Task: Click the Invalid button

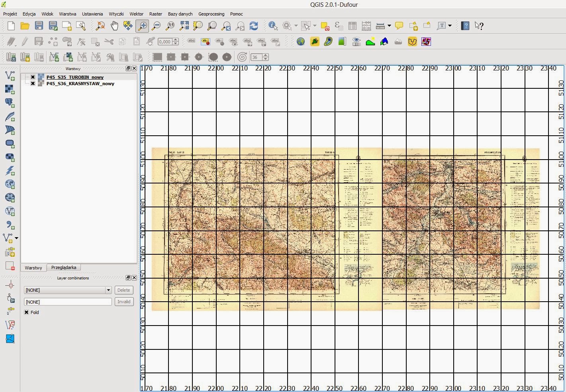Action: click(x=123, y=302)
